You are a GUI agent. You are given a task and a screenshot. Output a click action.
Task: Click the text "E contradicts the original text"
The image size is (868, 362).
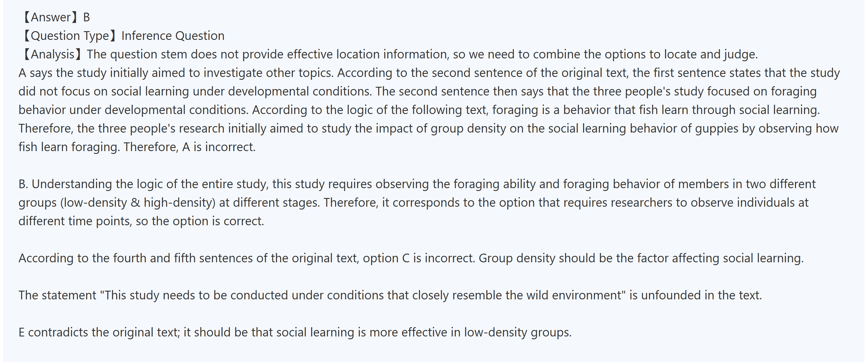[x=99, y=332]
